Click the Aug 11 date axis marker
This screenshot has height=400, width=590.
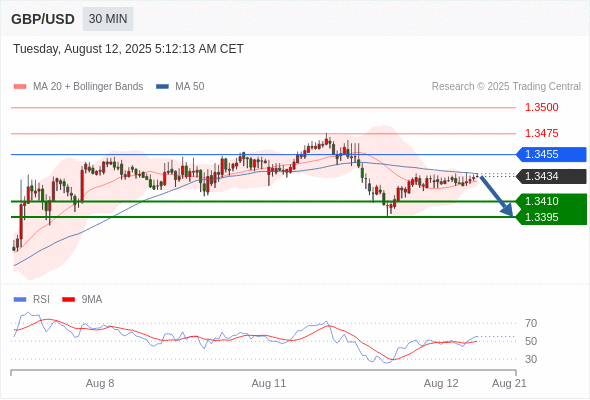click(x=269, y=383)
